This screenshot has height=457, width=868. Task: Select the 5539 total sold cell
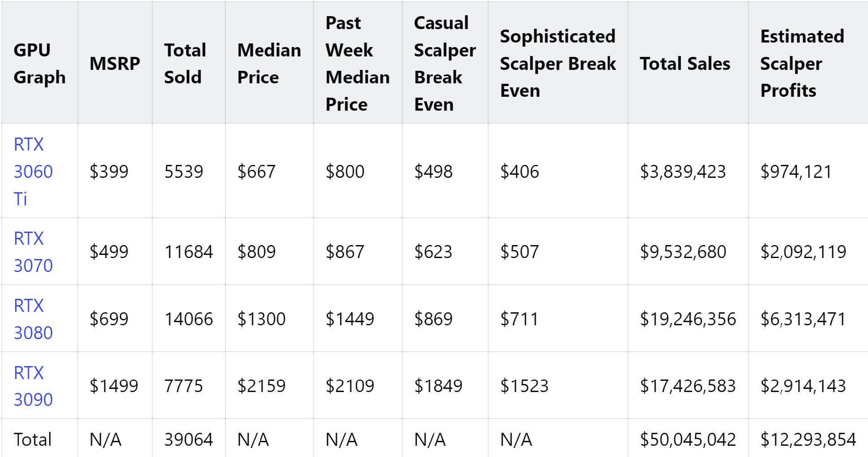[x=184, y=172]
